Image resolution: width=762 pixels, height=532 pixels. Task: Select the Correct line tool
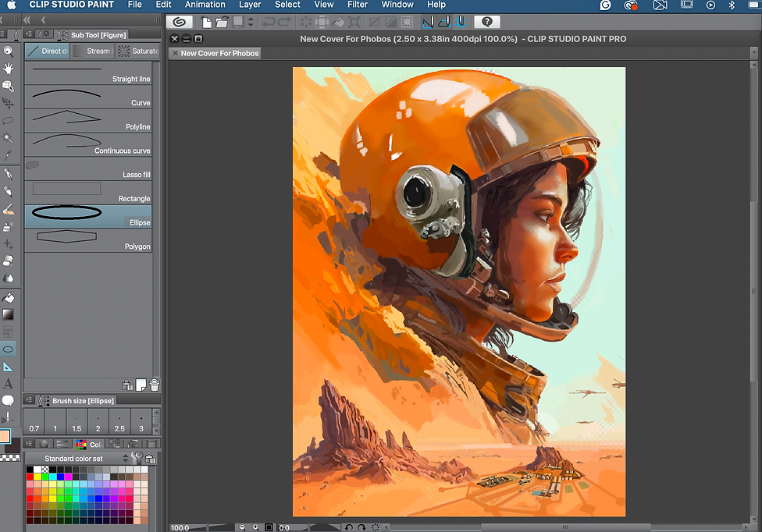pyautogui.click(x=8, y=417)
